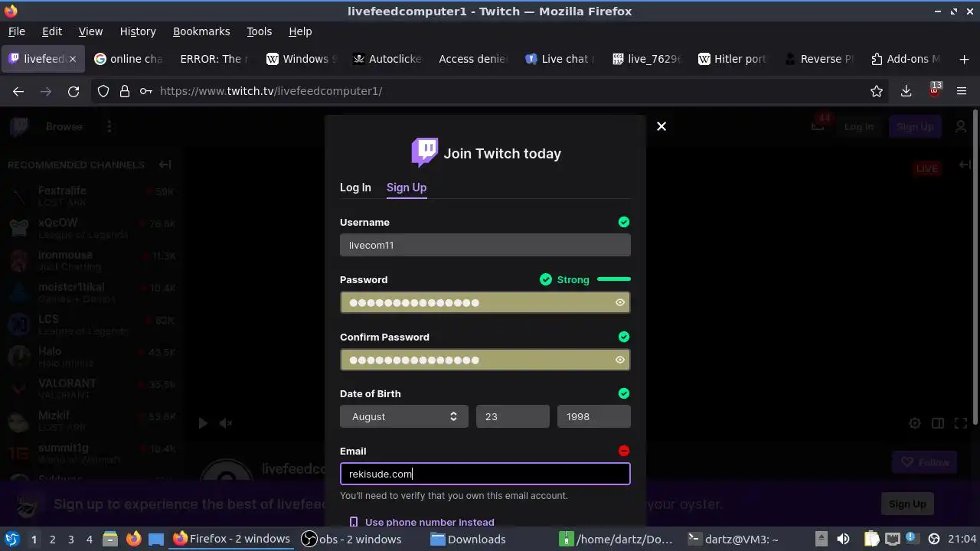
Task: Close the livefeed Twitch tab
Action: (73, 59)
